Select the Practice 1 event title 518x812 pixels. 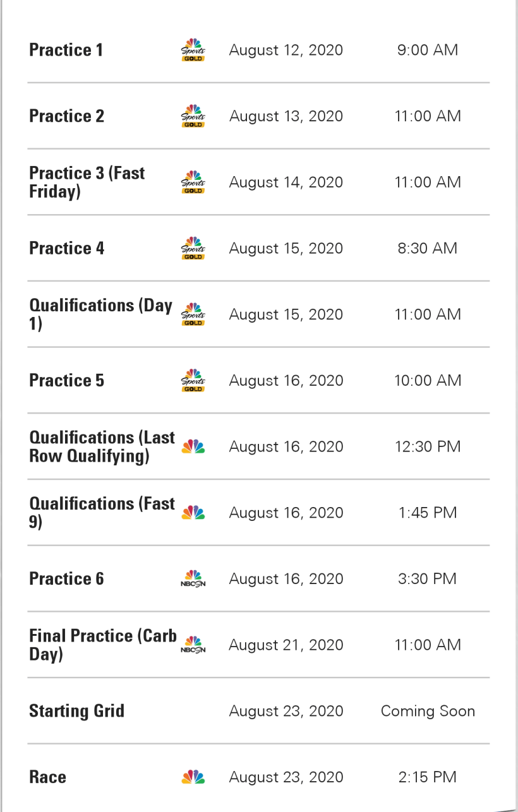66,51
